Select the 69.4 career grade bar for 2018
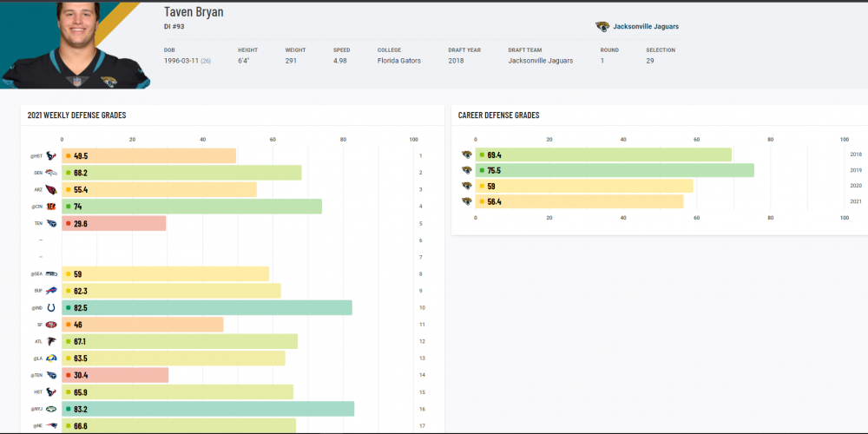Image resolution: width=868 pixels, height=434 pixels. pyautogui.click(x=603, y=155)
